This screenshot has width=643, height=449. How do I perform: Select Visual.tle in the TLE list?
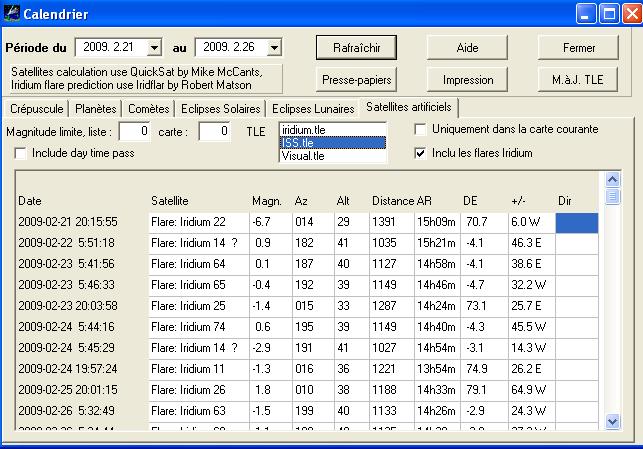tap(333, 156)
